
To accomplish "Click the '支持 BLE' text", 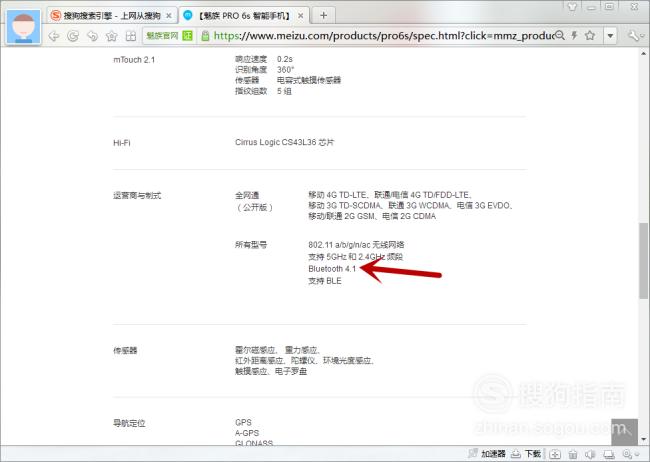I will [325, 281].
